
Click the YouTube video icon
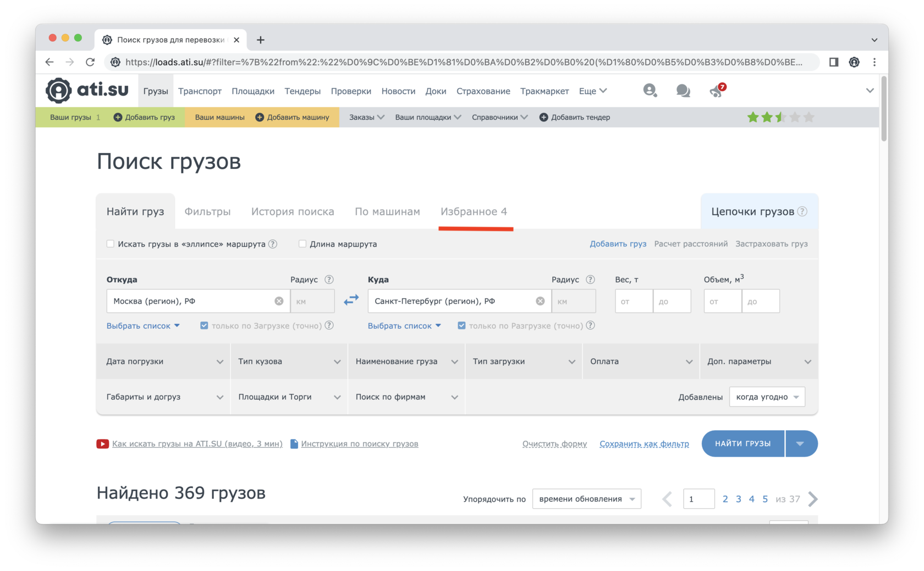102,444
